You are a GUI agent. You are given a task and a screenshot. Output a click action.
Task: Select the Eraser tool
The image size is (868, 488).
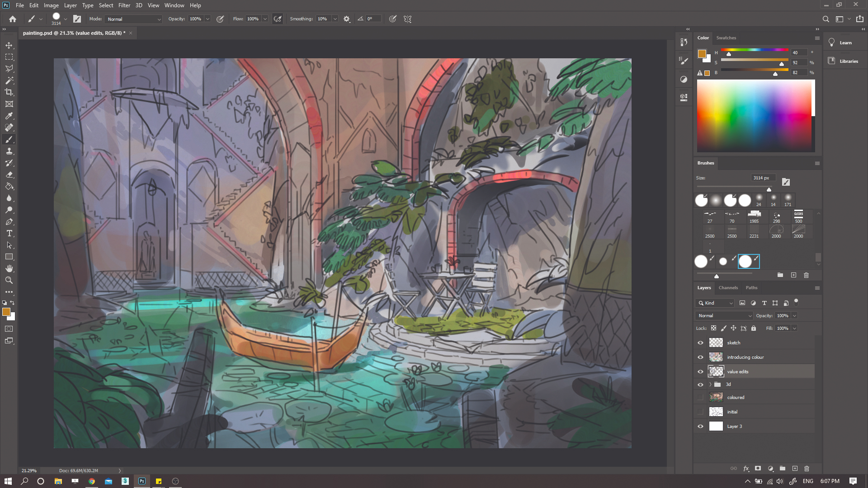pyautogui.click(x=9, y=174)
